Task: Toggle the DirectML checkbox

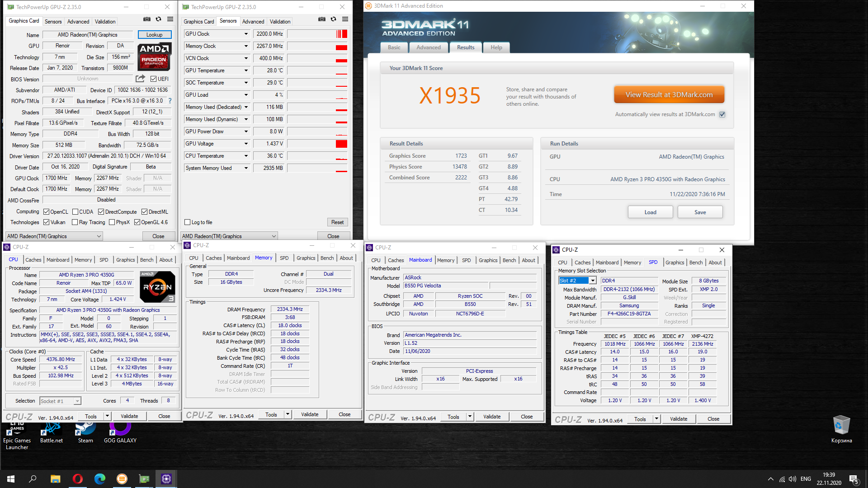Action: pos(144,212)
